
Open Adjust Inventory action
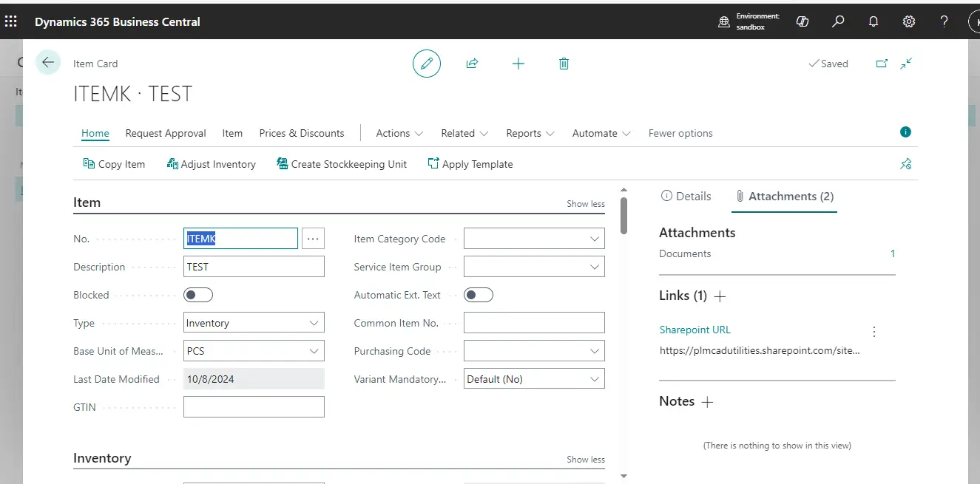point(212,163)
